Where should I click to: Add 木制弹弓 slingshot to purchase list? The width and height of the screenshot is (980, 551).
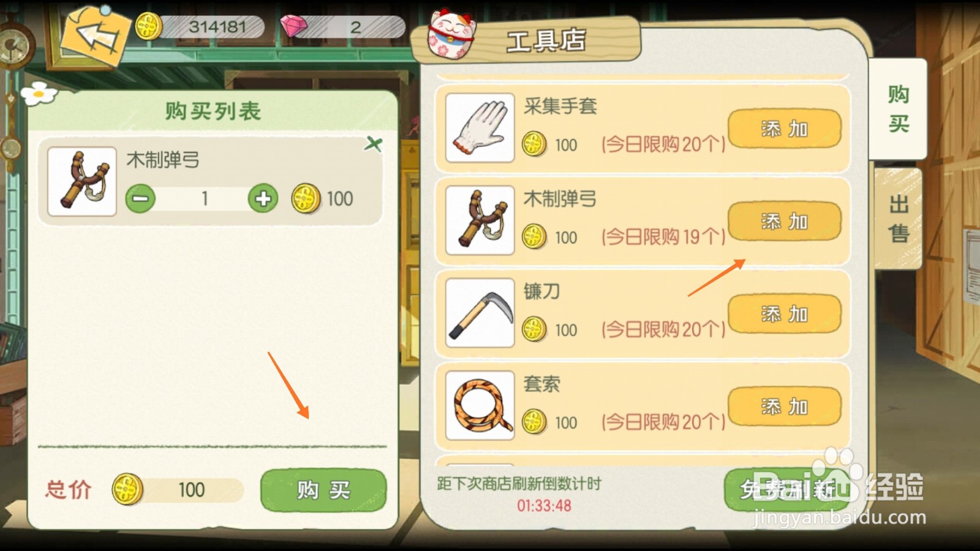pyautogui.click(x=785, y=221)
